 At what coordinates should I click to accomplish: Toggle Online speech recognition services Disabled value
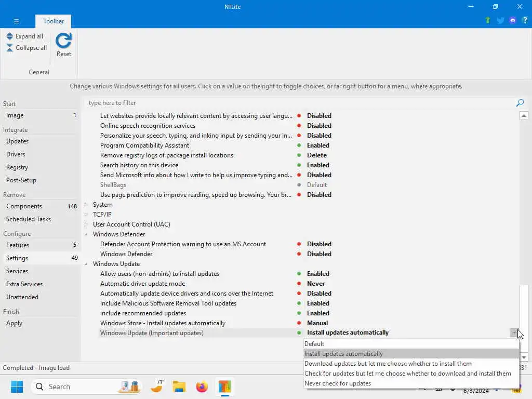[319, 126]
